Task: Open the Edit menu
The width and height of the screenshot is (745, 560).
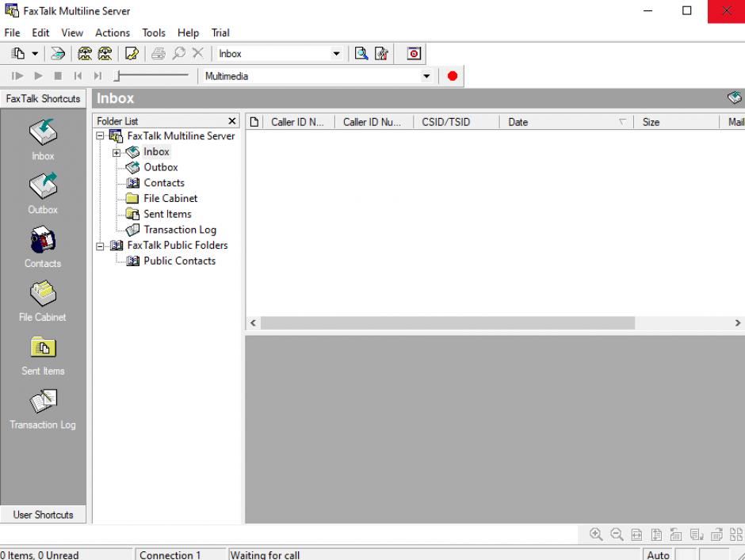Action: 40,32
